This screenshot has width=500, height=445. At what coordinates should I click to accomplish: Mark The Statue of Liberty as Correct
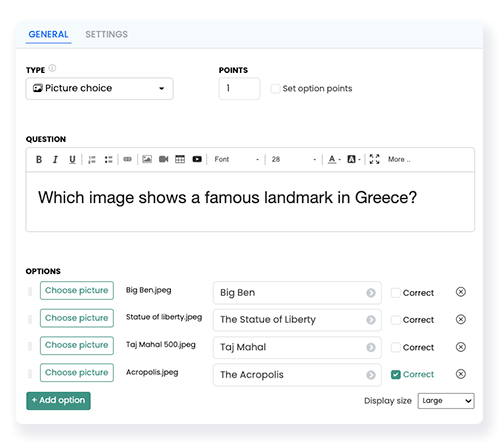[396, 320]
